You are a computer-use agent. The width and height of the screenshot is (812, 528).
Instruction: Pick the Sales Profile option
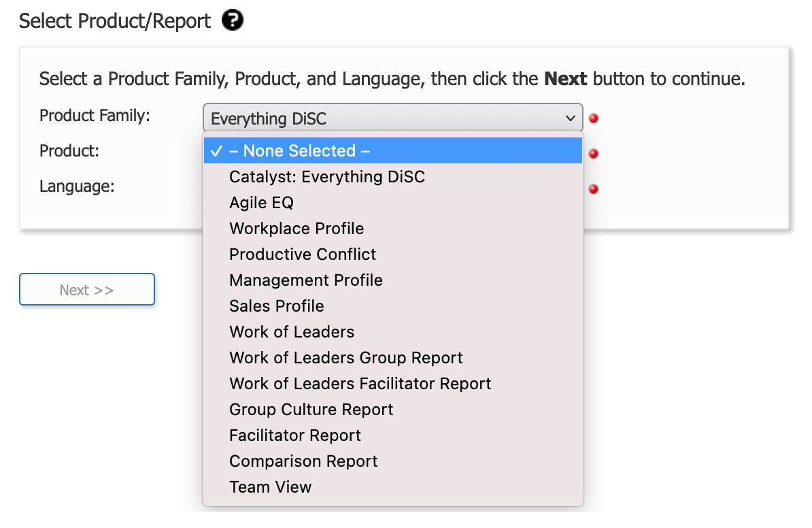point(392,306)
